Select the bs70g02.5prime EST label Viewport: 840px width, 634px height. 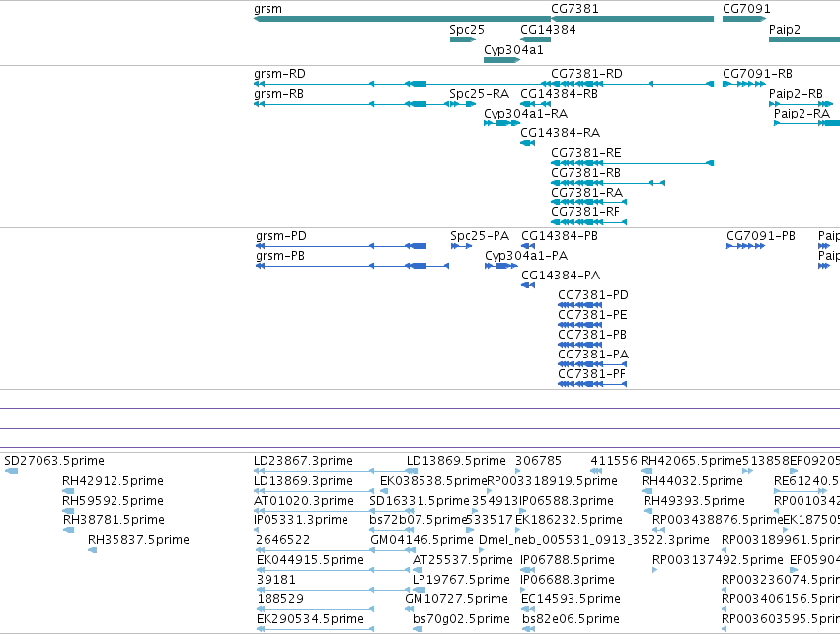click(461, 619)
